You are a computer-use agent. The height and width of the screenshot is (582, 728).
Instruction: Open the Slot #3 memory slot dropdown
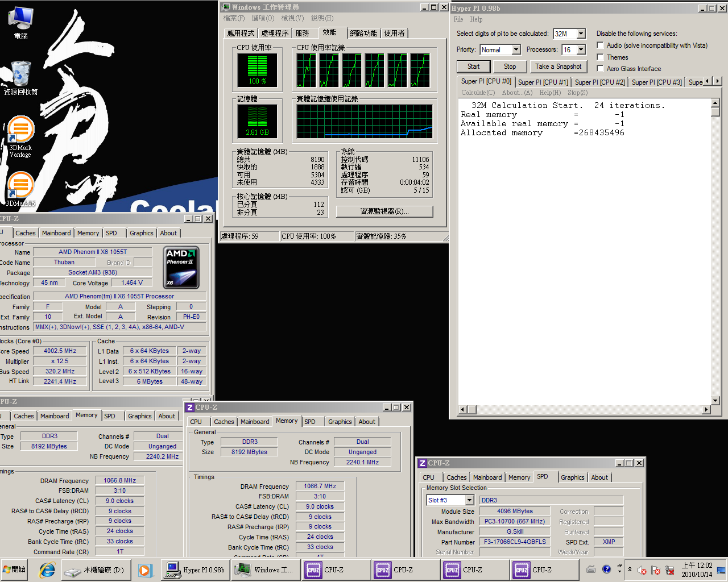coord(469,500)
